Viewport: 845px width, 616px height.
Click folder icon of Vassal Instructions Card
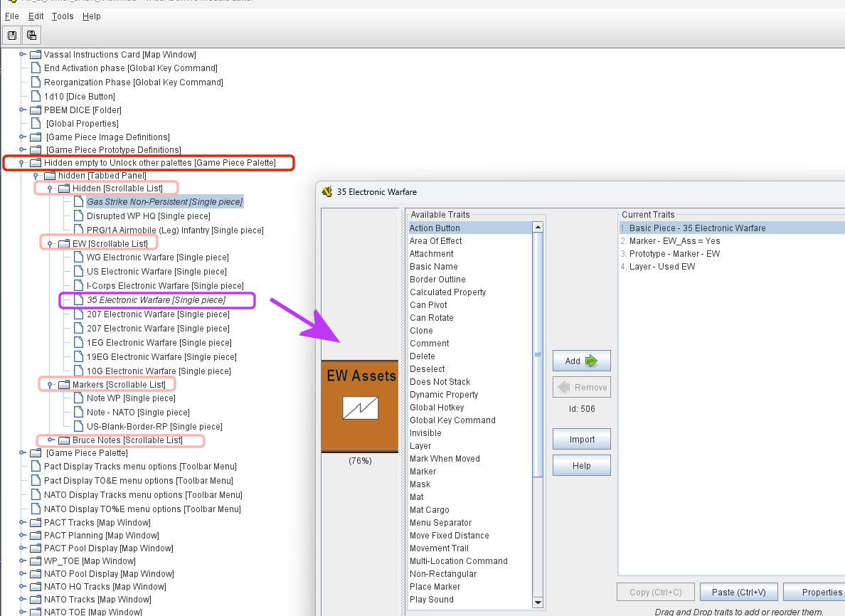pos(36,55)
